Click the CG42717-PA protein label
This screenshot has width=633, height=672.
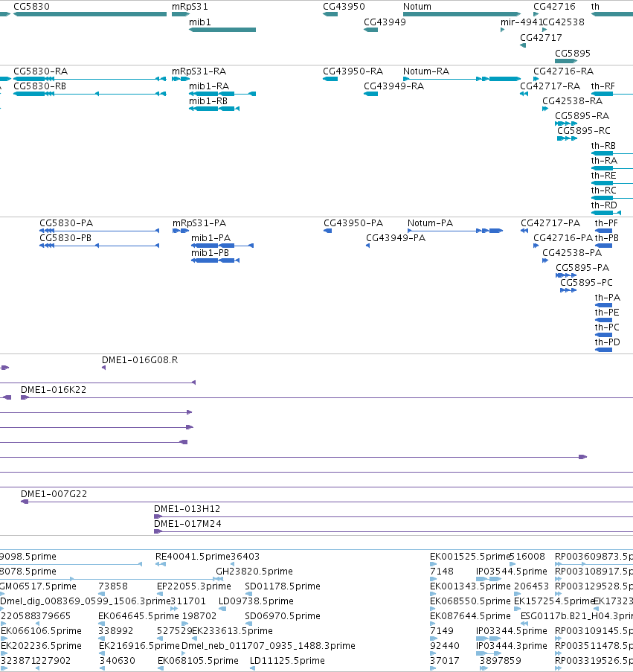point(550,223)
